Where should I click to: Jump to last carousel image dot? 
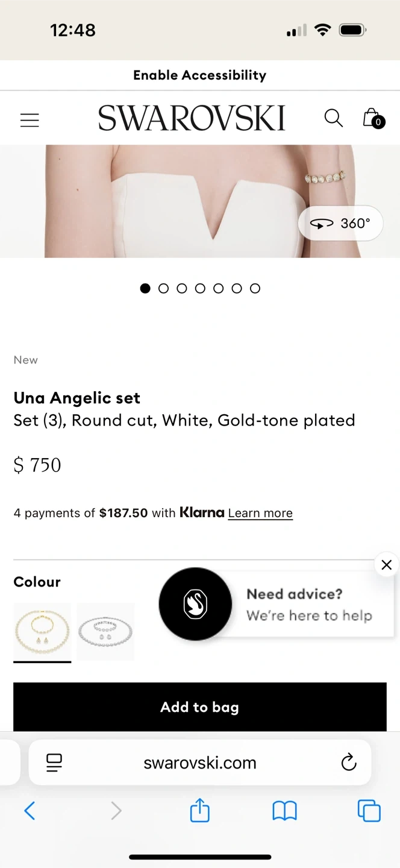pyautogui.click(x=255, y=289)
